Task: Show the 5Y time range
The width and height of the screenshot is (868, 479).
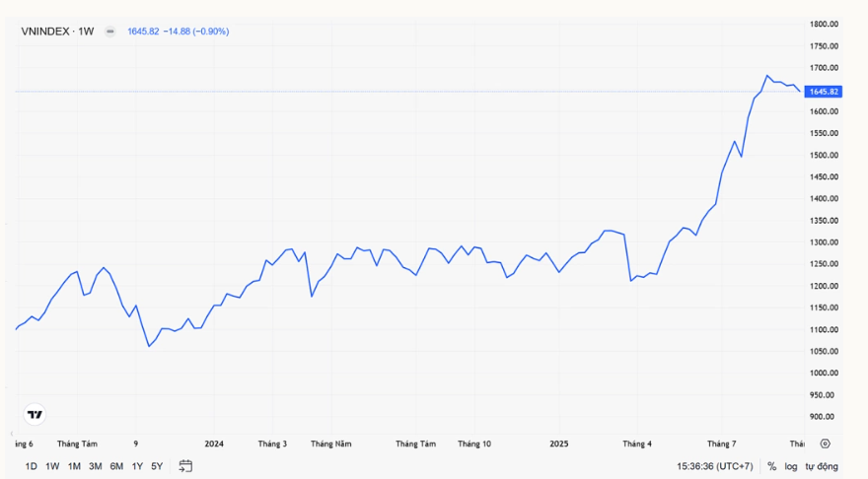Action: pos(157,466)
